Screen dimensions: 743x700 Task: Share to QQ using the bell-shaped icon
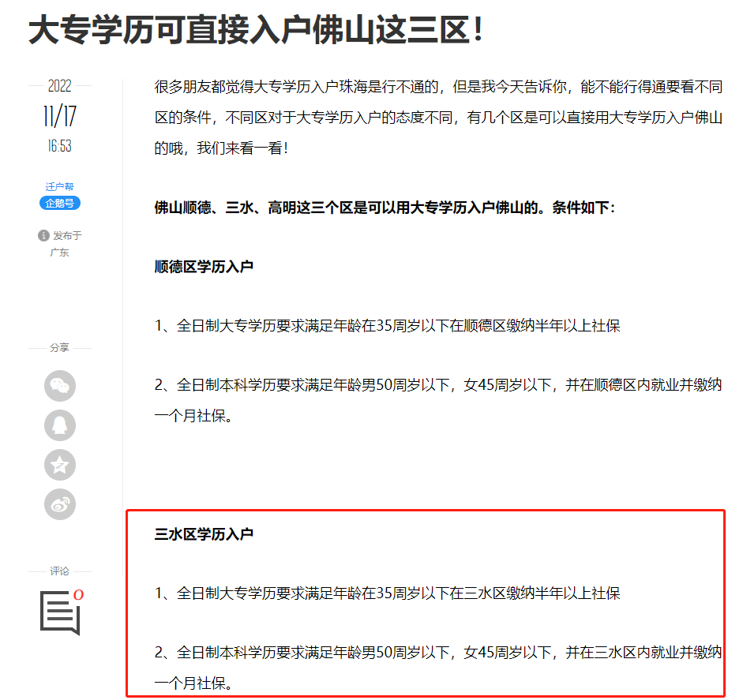60,425
